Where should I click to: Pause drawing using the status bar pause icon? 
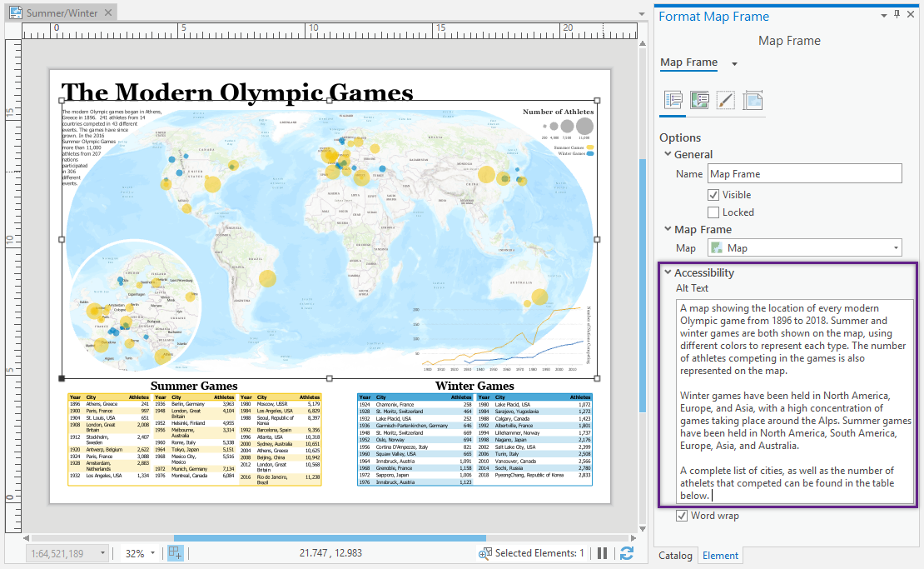click(x=602, y=554)
